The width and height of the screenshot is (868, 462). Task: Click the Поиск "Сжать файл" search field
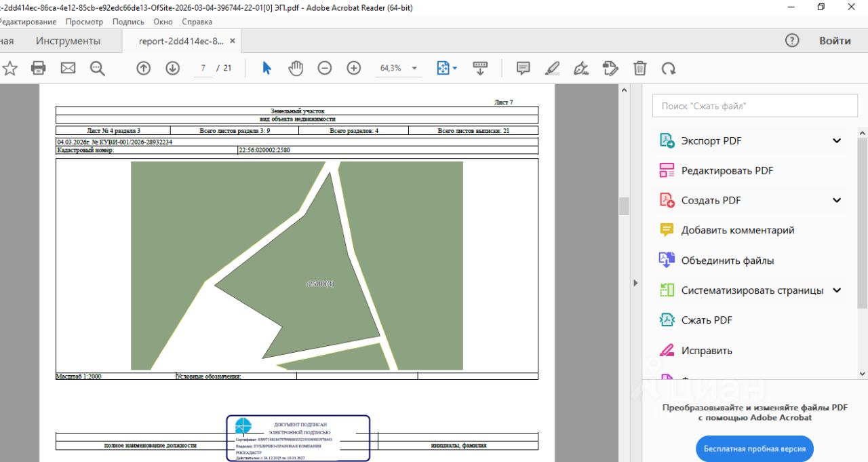pyautogui.click(x=755, y=106)
